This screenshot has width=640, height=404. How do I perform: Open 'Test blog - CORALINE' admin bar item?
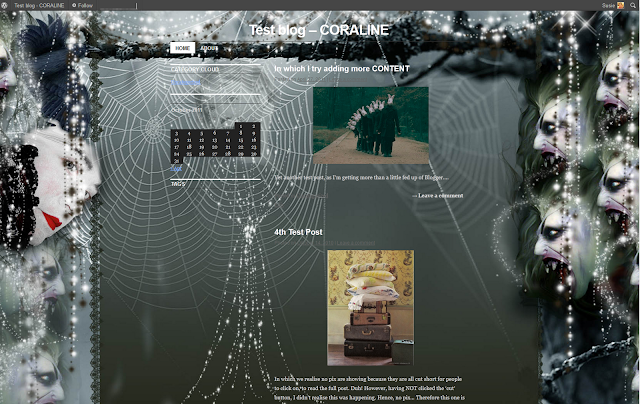pos(39,5)
